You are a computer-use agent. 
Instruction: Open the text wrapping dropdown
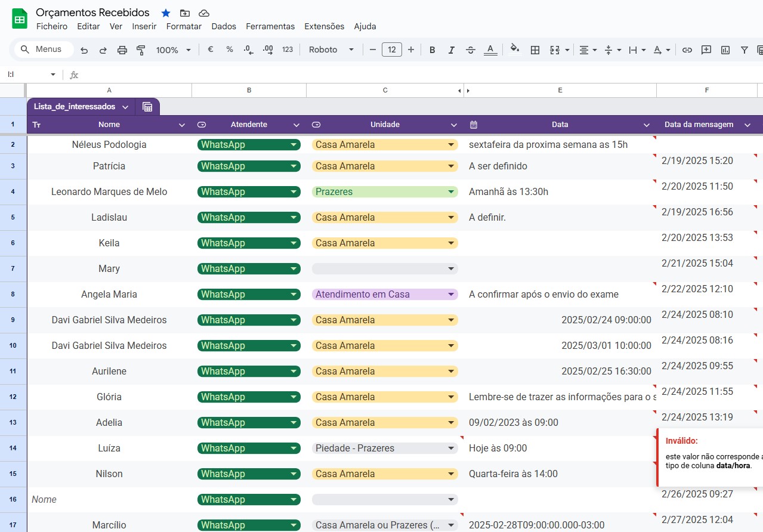point(637,50)
